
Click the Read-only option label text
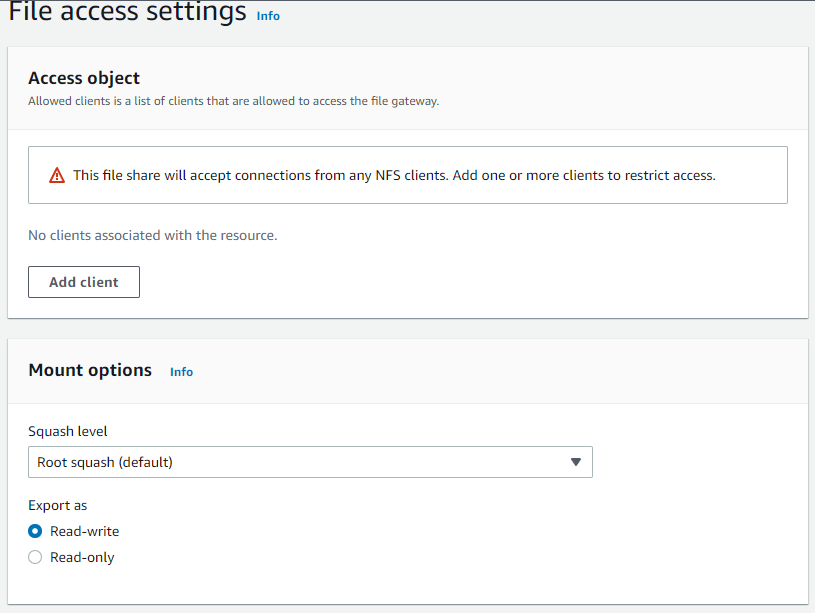point(82,557)
